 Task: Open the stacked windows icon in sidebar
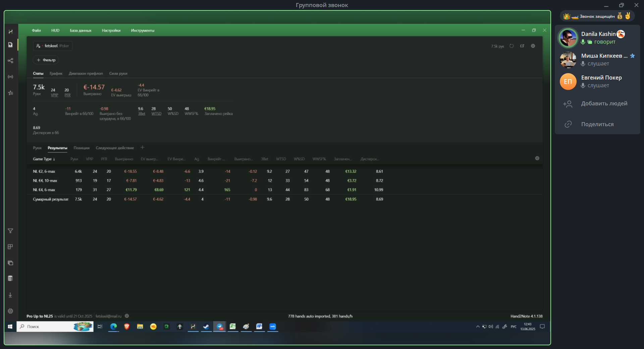click(x=10, y=263)
